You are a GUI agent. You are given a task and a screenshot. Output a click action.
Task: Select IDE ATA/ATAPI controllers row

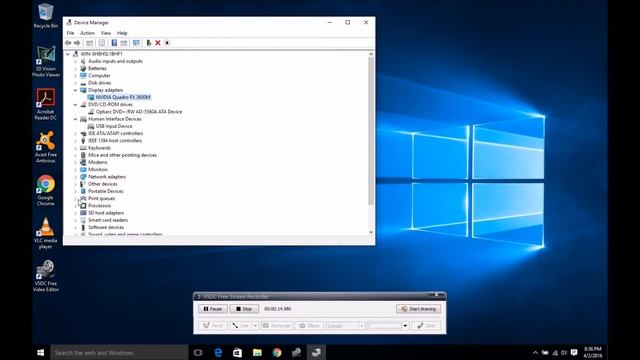click(116, 133)
